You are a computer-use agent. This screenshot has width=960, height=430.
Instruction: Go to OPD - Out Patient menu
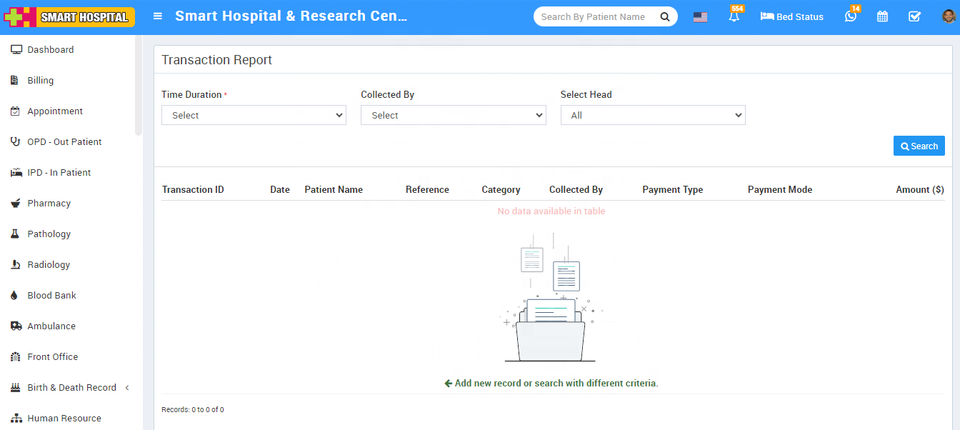click(x=64, y=142)
